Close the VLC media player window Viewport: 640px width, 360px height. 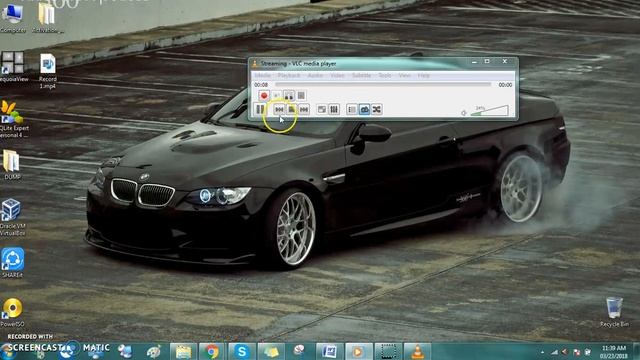505,62
